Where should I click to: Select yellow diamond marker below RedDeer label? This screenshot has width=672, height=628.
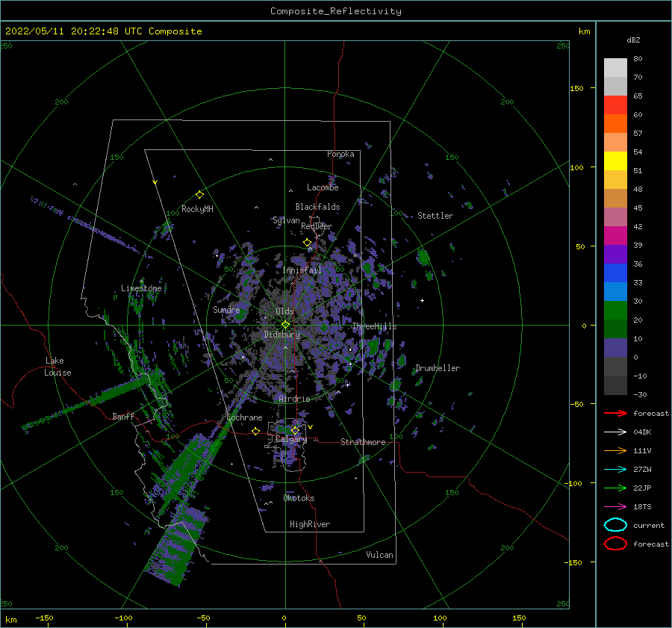coord(308,243)
